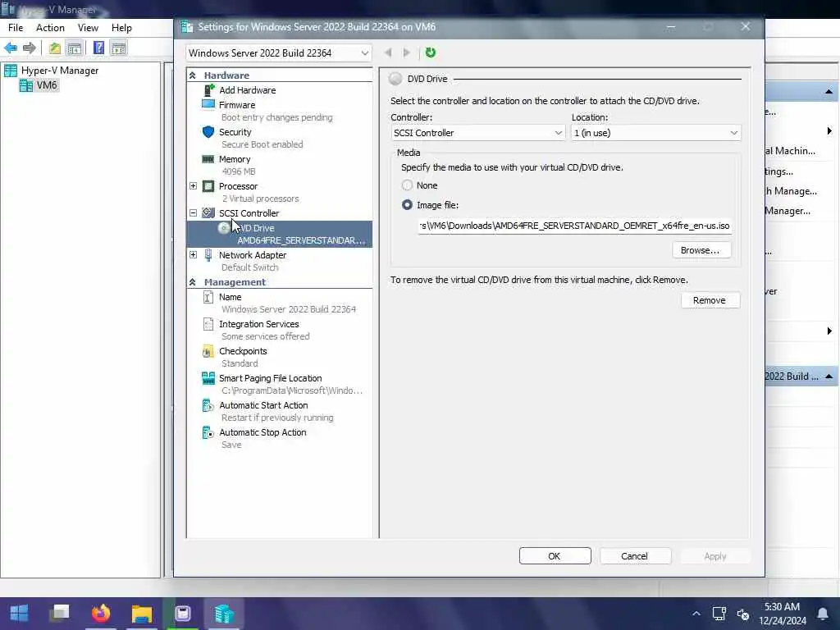Select the DVD Drive entry under SCSI Controller
This screenshot has width=840, height=630.
coord(279,234)
